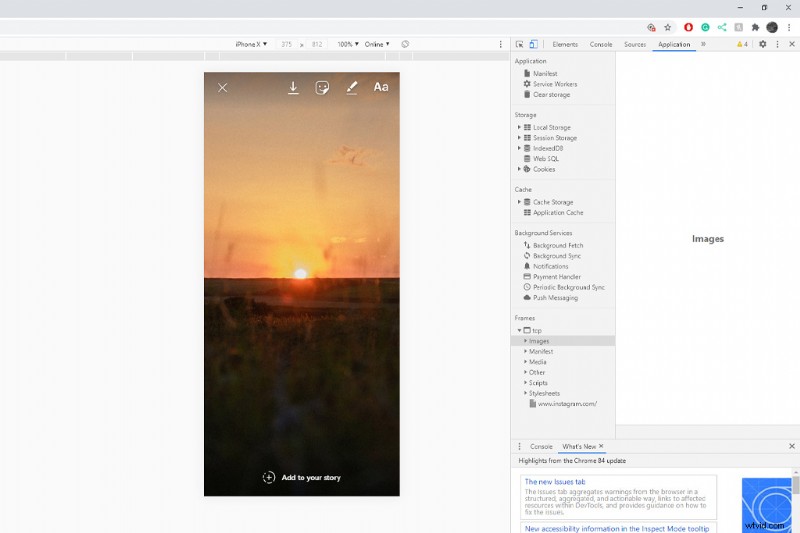Open the sticker picker

pos(322,88)
